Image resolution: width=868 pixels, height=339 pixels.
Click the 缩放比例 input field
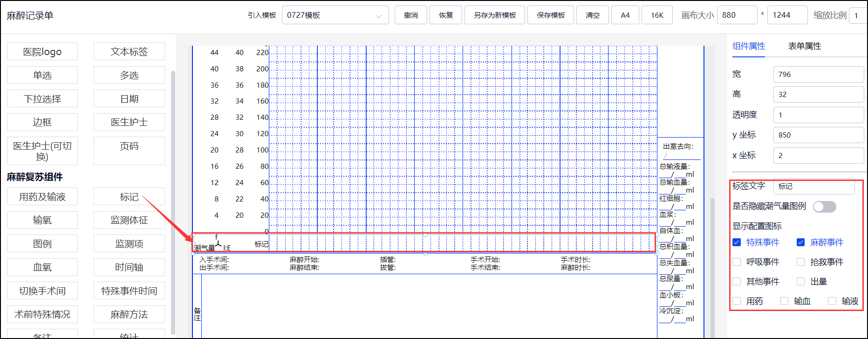(x=858, y=15)
